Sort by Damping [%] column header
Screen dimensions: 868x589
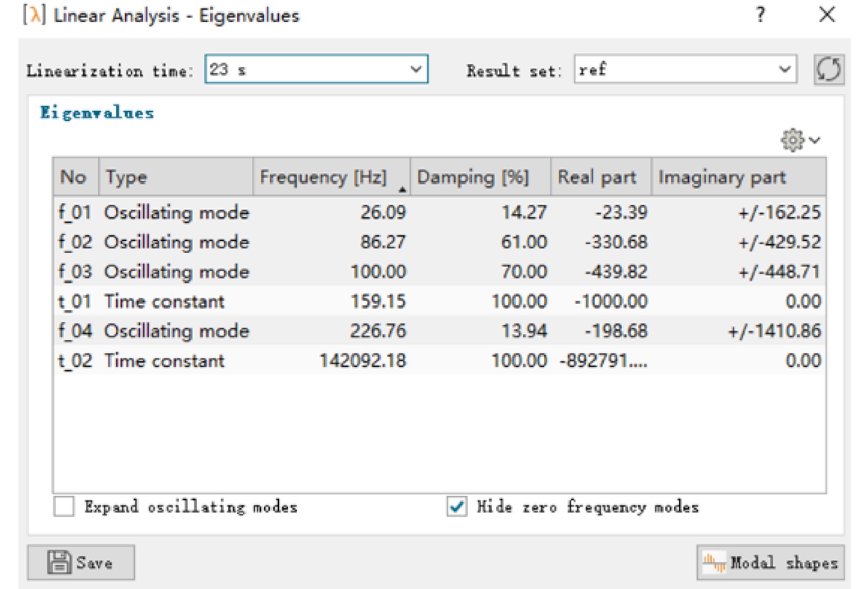point(481,177)
